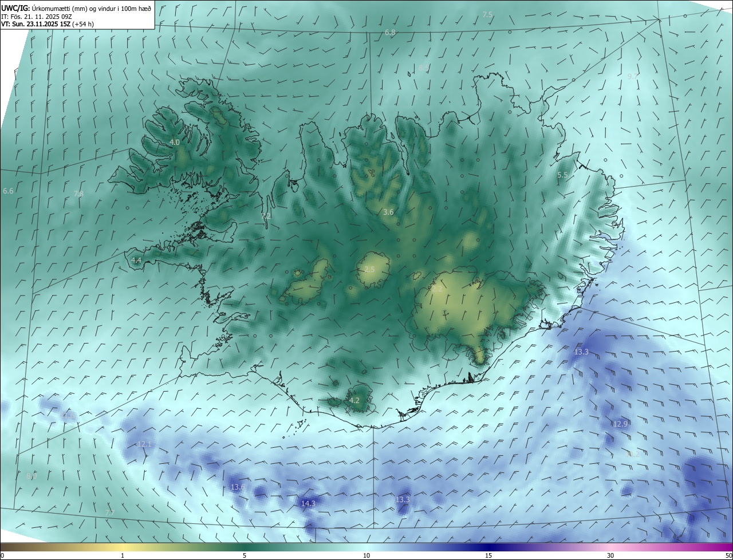733x560 pixels.
Task: Click the 4.0 value on the Westfjords
Action: point(175,142)
